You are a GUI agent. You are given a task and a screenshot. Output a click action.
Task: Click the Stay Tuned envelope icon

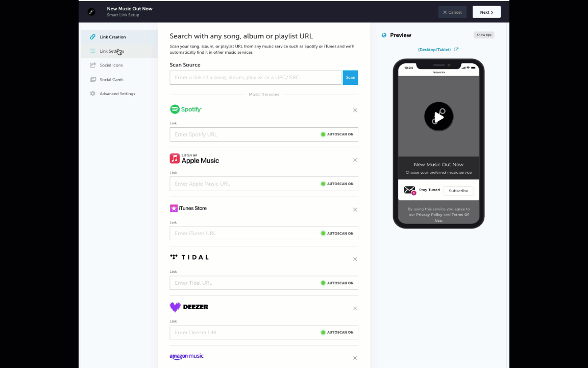click(410, 190)
